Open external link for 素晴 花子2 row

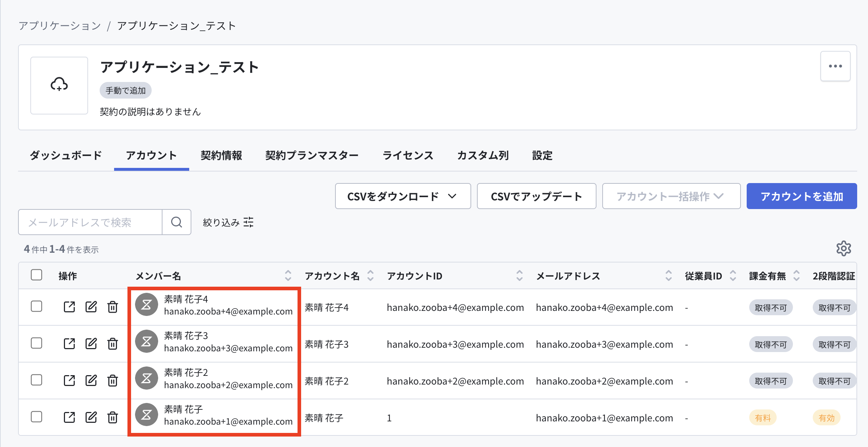[69, 381]
